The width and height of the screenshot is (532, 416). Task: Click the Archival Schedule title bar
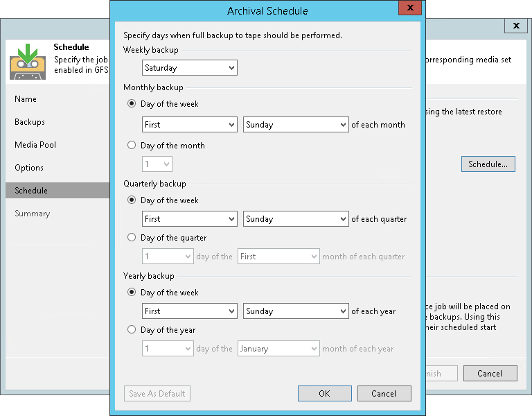pos(267,11)
